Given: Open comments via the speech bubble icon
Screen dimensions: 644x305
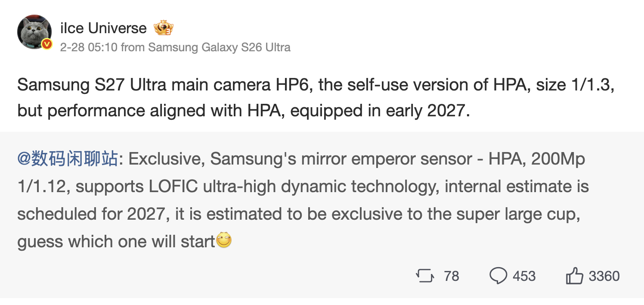Looking at the screenshot, I should point(498,276).
